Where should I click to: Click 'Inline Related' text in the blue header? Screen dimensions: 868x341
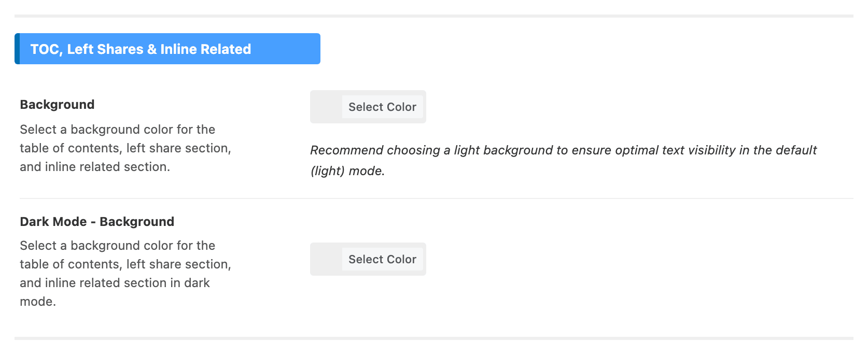click(x=205, y=49)
